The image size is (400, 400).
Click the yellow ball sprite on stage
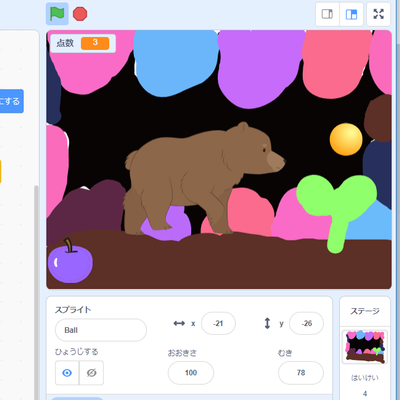346,139
